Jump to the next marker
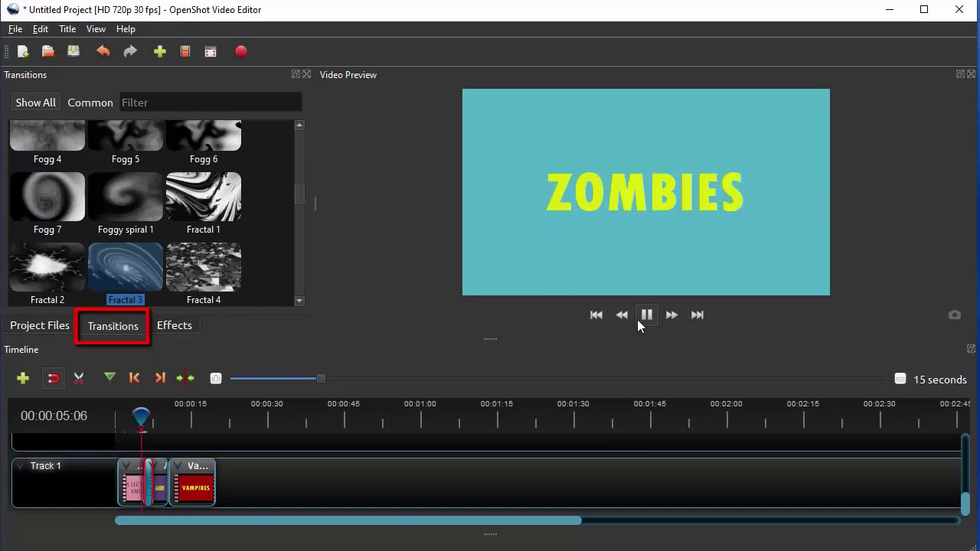The width and height of the screenshot is (980, 551). coord(160,378)
